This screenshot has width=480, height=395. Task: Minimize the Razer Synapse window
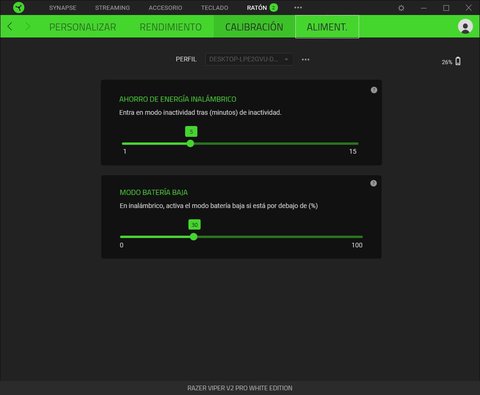(x=424, y=8)
